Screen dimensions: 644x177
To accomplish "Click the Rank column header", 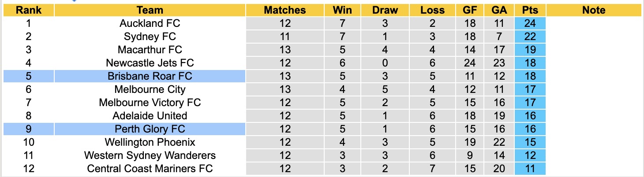I will coord(28,10).
